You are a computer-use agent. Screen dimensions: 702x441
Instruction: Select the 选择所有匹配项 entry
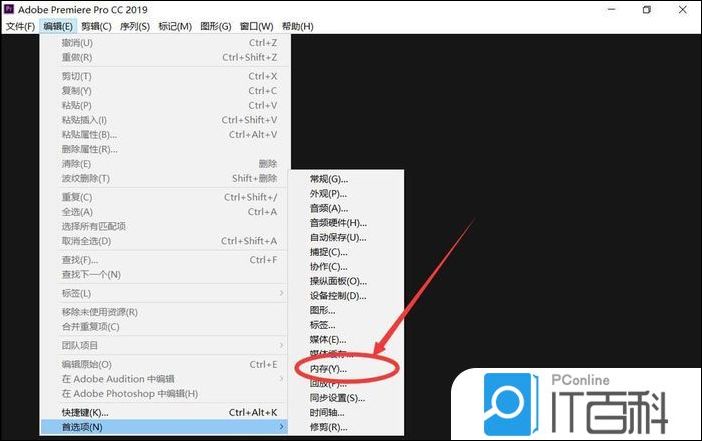point(164,227)
